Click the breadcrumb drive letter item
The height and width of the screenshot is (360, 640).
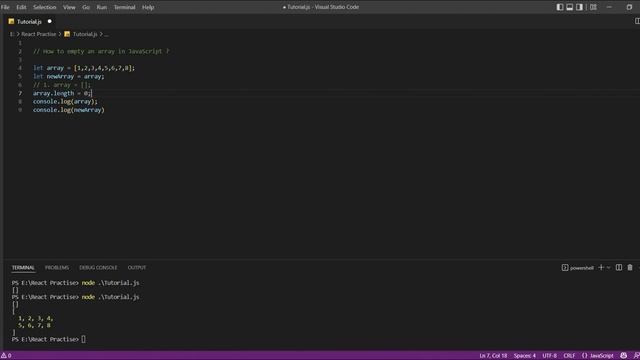[x=12, y=34]
